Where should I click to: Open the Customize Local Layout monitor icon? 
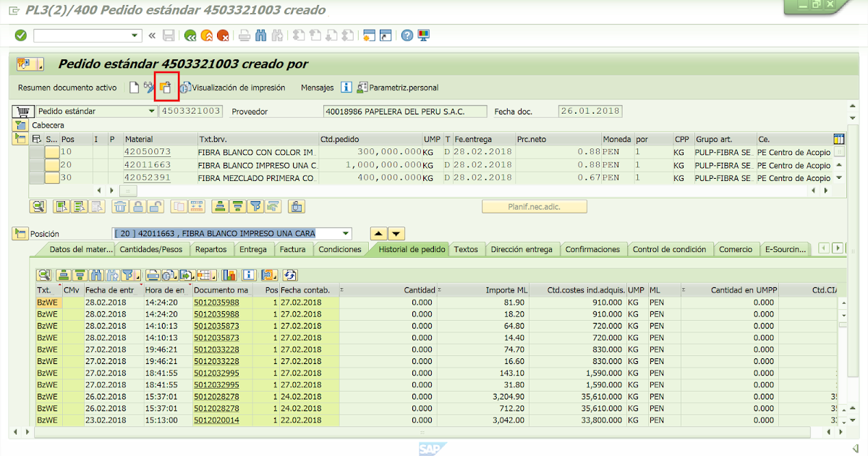coord(424,35)
